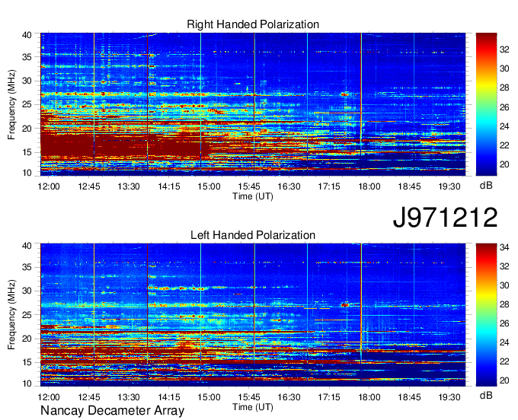Viewport: 518px width, 420px height.
Task: Click the 32 dB value on Right Handed colorbar
Action: [504, 49]
